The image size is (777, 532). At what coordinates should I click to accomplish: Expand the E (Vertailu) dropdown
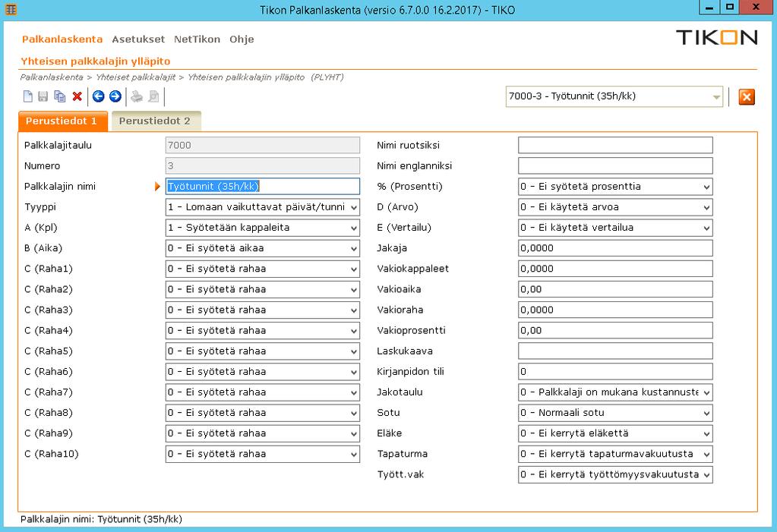click(706, 228)
